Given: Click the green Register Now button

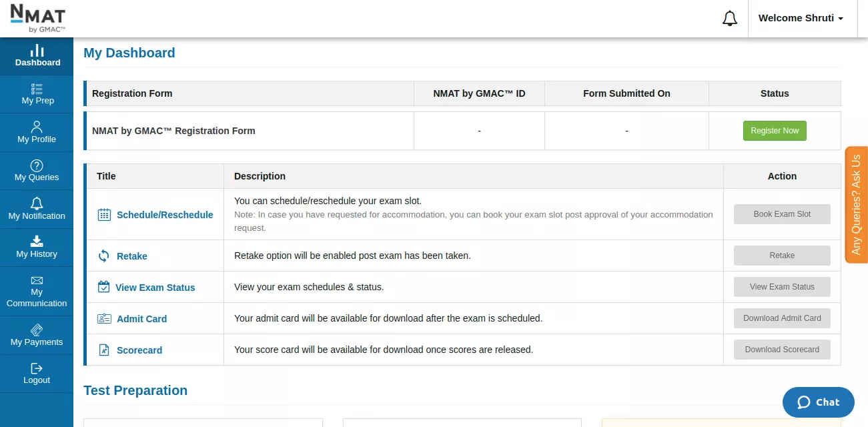Looking at the screenshot, I should pyautogui.click(x=775, y=131).
